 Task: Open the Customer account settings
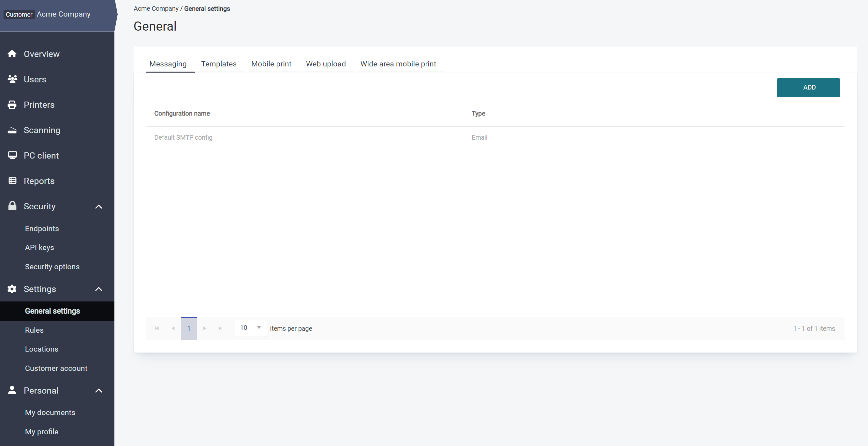(56, 368)
